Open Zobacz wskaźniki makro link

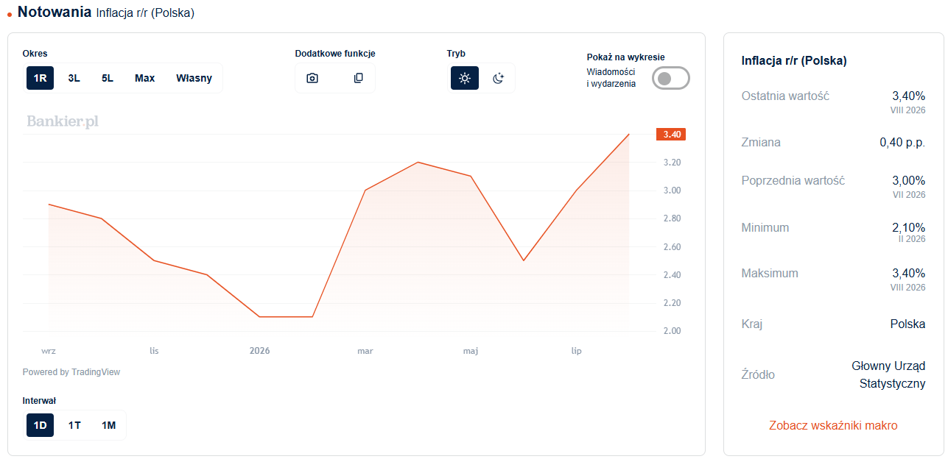(833, 425)
